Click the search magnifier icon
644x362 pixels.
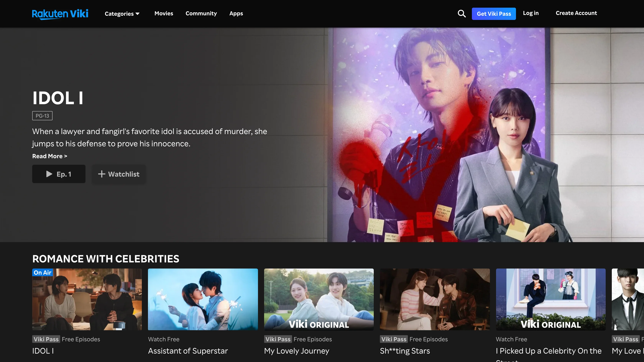tap(462, 13)
